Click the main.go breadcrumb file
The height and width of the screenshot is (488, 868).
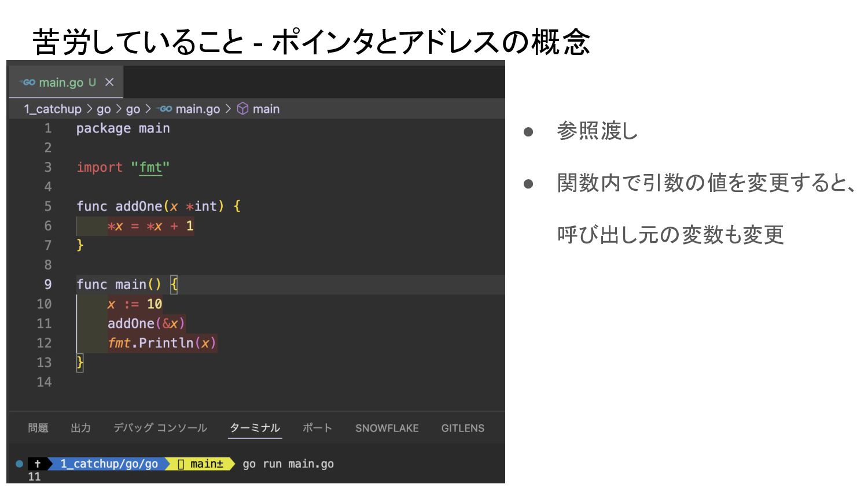pyautogui.click(x=198, y=109)
